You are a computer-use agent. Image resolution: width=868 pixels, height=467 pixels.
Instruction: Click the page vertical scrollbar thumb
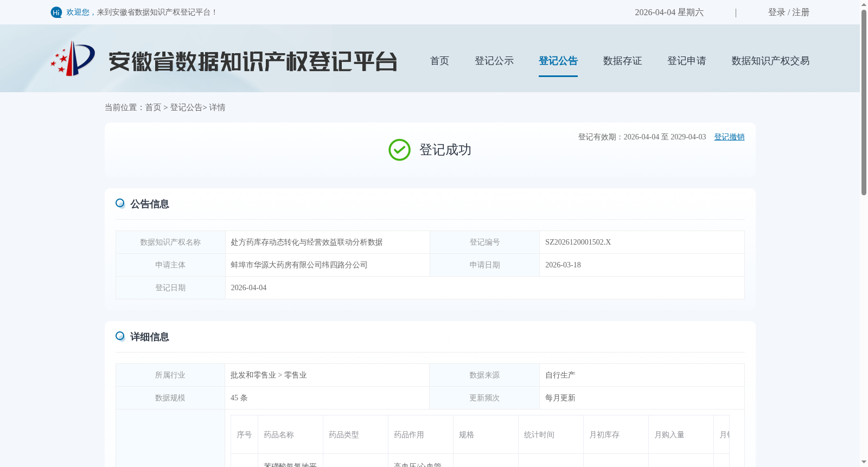coord(864,102)
